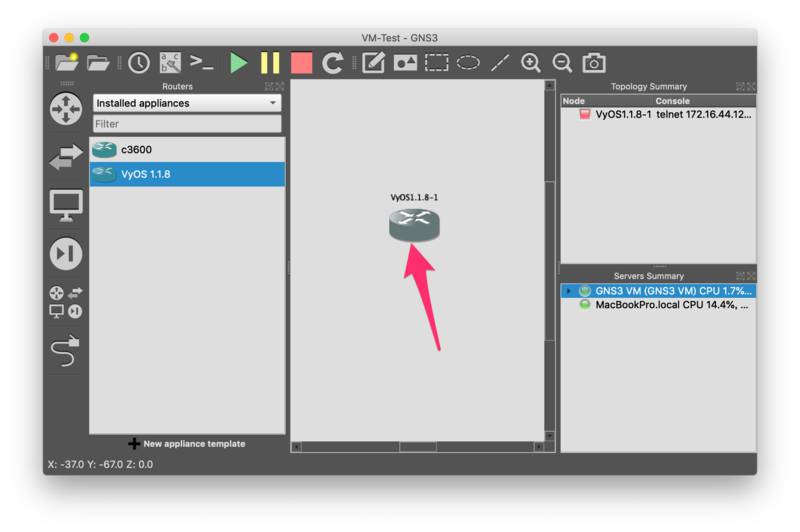
Task: Open the snapshots manager clock icon
Action: point(139,63)
